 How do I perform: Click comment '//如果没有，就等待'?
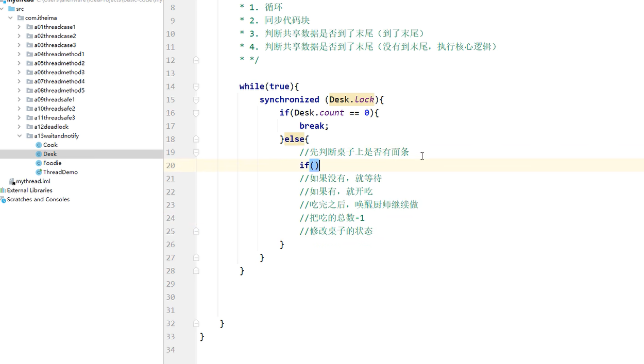[341, 179]
